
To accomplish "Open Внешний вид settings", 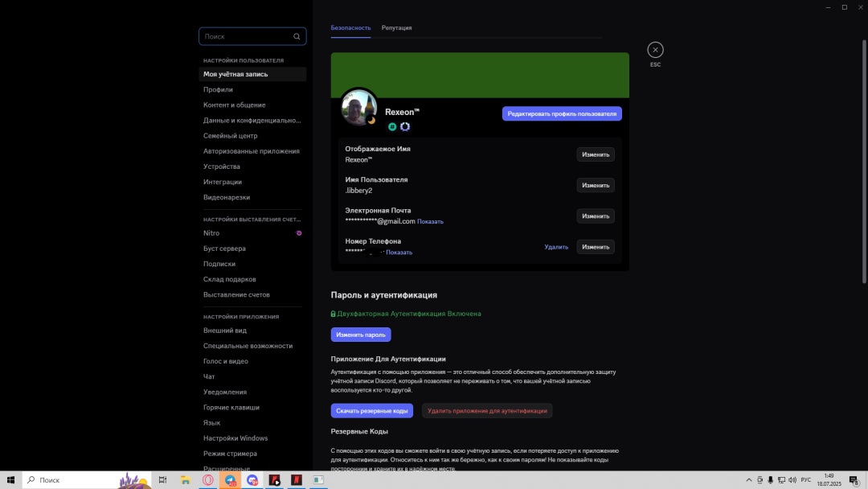I will (x=252, y=331).
